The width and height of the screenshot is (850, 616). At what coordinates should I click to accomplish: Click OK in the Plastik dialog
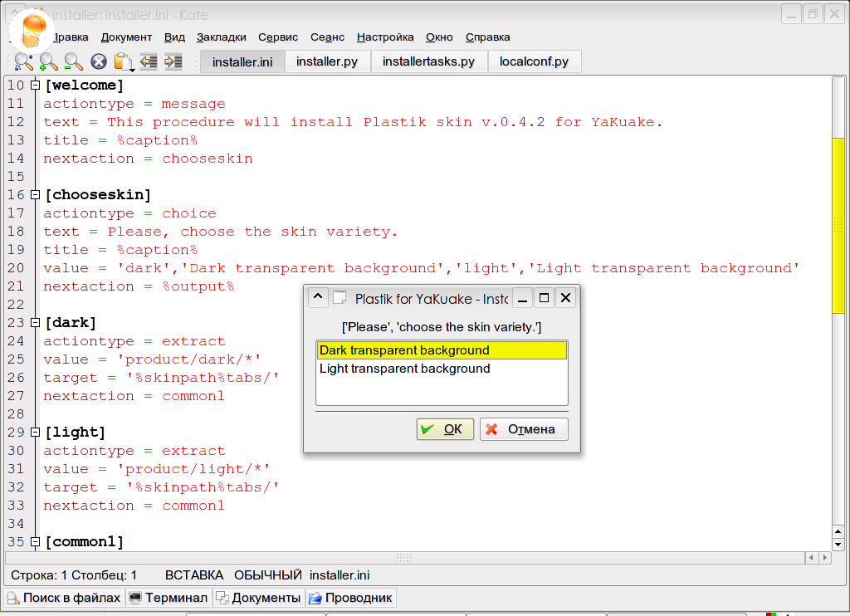click(x=445, y=429)
